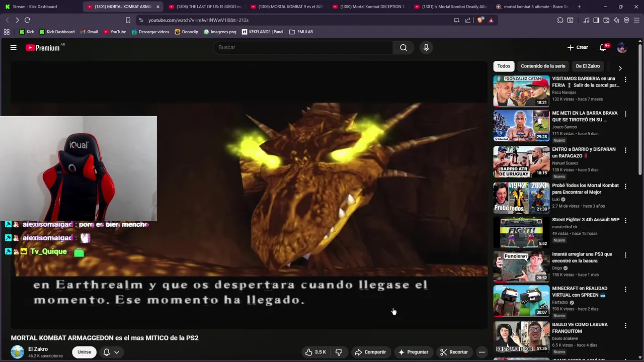The height and width of the screenshot is (362, 644).
Task: Open channel notification preferences dropdown
Action: (x=111, y=352)
